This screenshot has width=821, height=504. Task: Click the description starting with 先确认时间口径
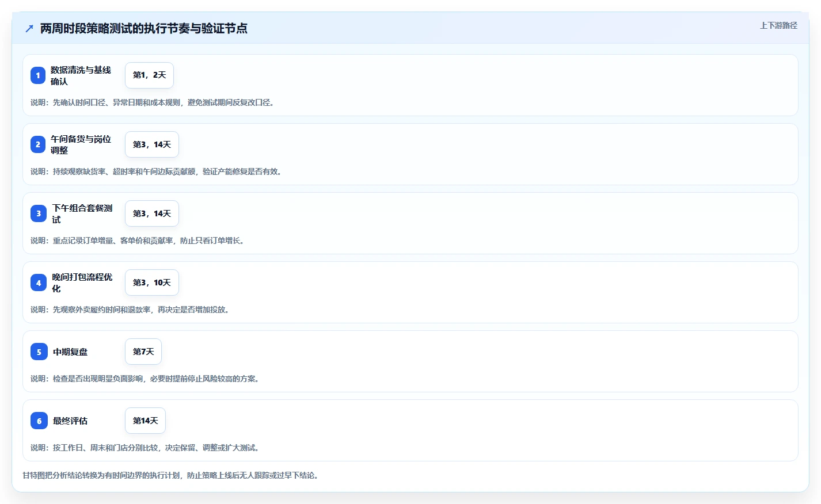pos(154,102)
